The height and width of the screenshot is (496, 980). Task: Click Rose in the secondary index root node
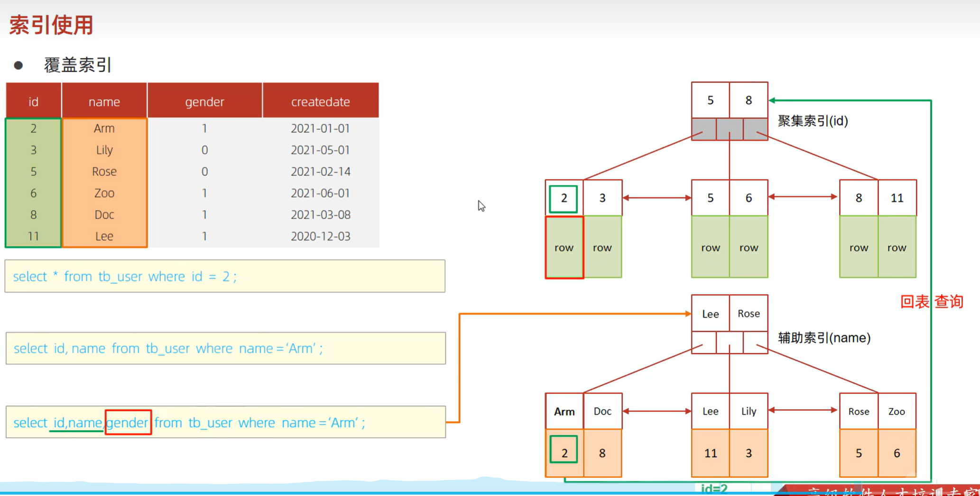click(749, 313)
